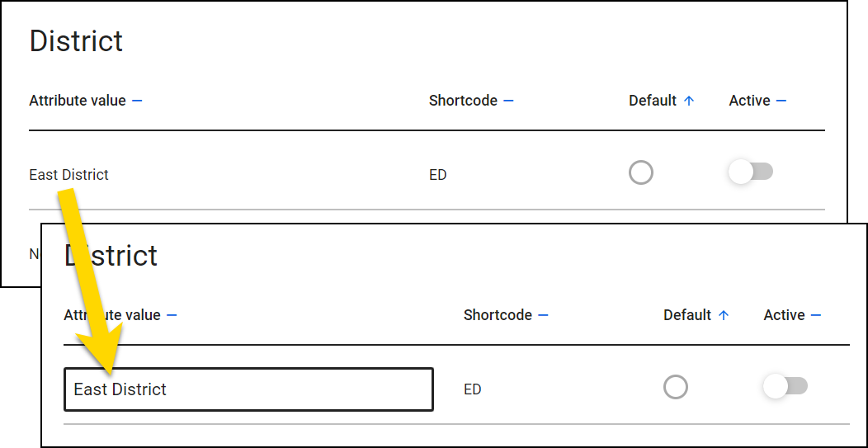This screenshot has height=448, width=868.
Task: Click Active column header in lower panel
Action: [784, 315]
